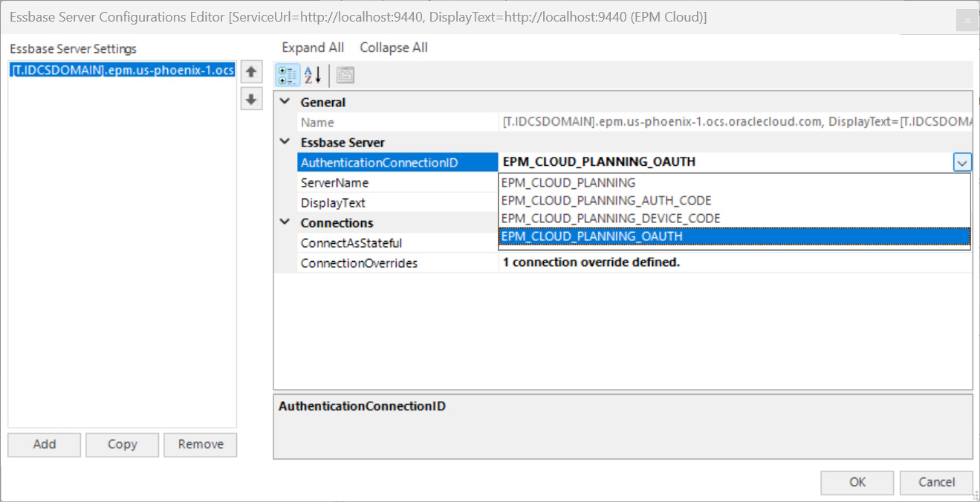
Task: Select the [T.IDCSDOMAIN].epm.us-phoenix-1 server entry
Action: (x=123, y=70)
